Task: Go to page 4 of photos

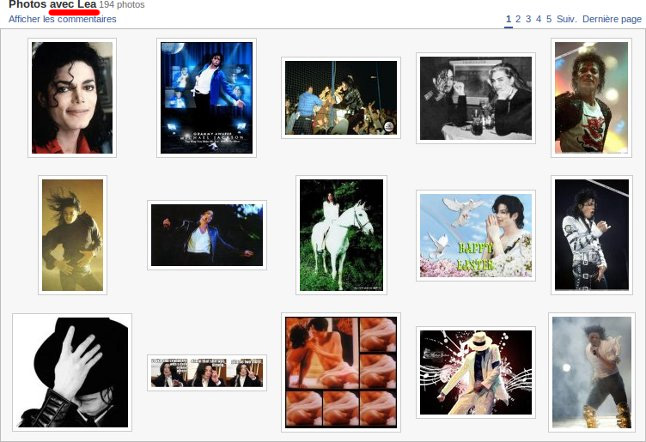Action: [x=538, y=19]
